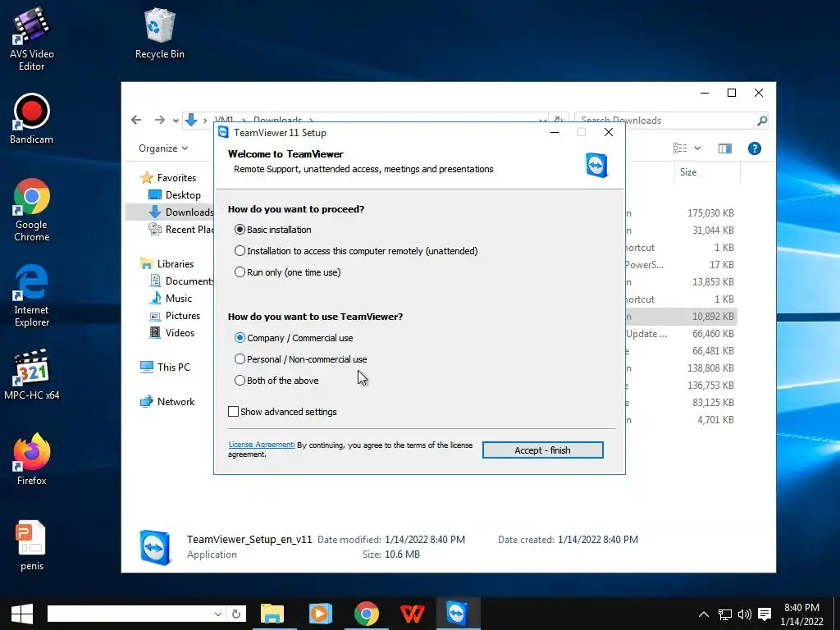Show hidden system tray icons

[x=704, y=614]
